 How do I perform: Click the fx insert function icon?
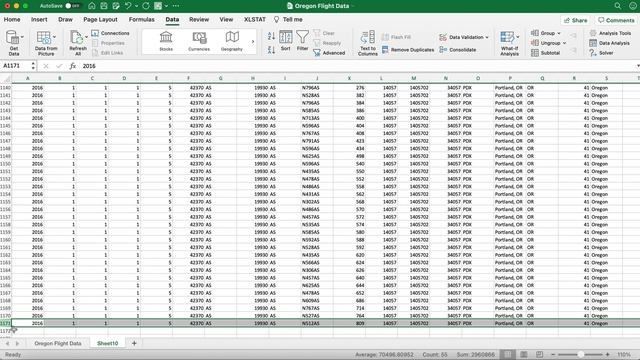(x=73, y=66)
